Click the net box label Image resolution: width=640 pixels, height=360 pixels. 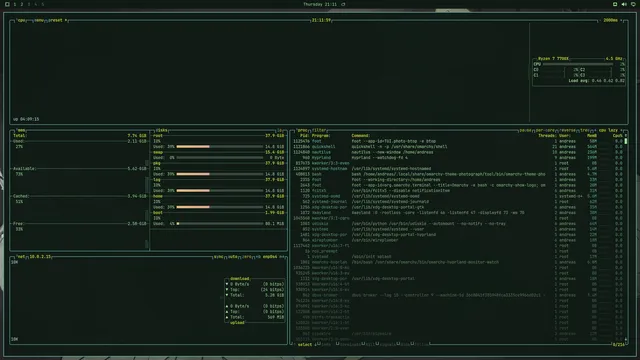tap(21, 257)
